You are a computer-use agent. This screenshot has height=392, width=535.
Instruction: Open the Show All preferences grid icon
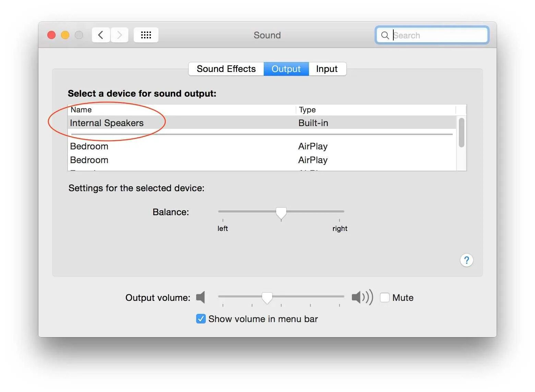pos(146,35)
